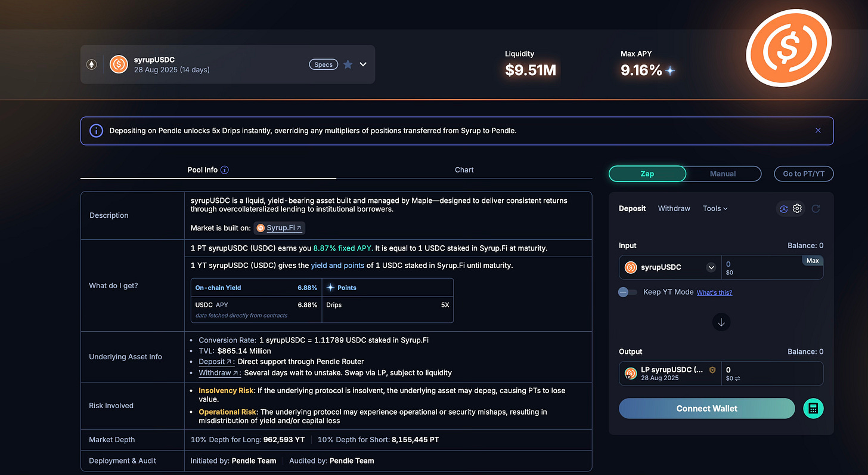Click the $9.51M liquidity value

click(x=531, y=70)
